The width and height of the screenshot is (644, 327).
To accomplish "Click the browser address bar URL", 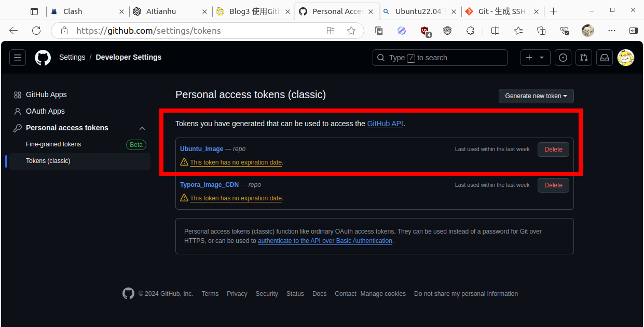I will [x=148, y=31].
